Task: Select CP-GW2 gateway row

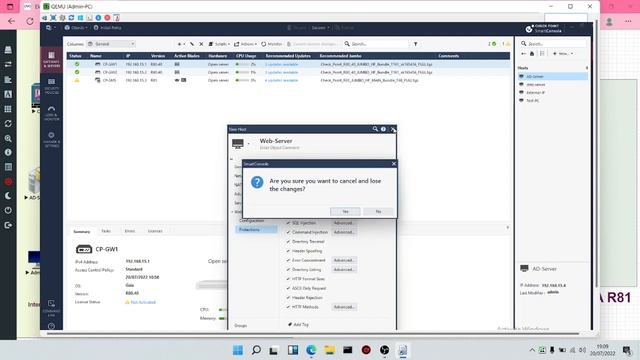Action: 288,72
